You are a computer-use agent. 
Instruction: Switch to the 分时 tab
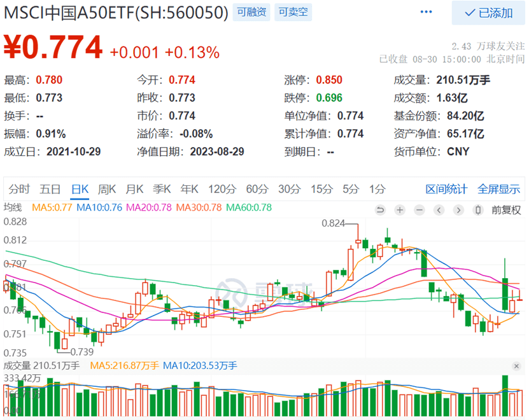coord(19,189)
